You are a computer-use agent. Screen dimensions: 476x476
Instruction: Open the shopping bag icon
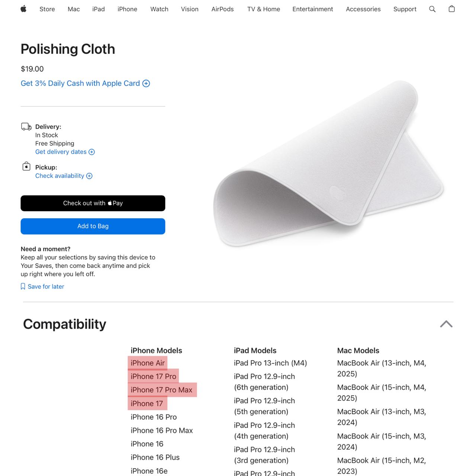click(451, 9)
